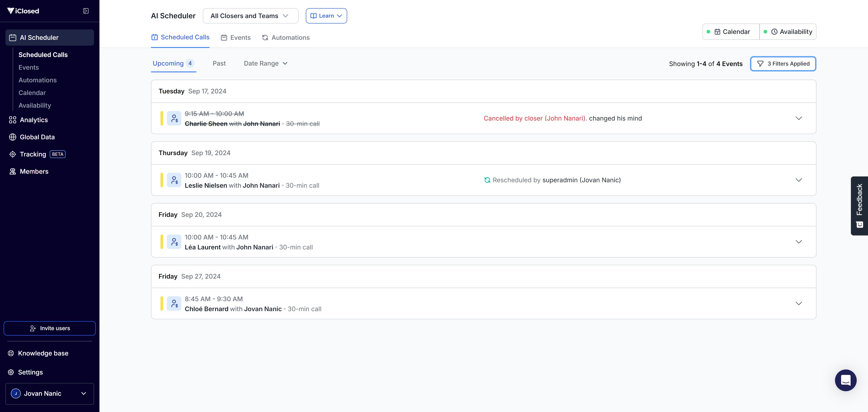Toggle the Availability status button
This screenshot has width=868, height=412.
click(788, 32)
